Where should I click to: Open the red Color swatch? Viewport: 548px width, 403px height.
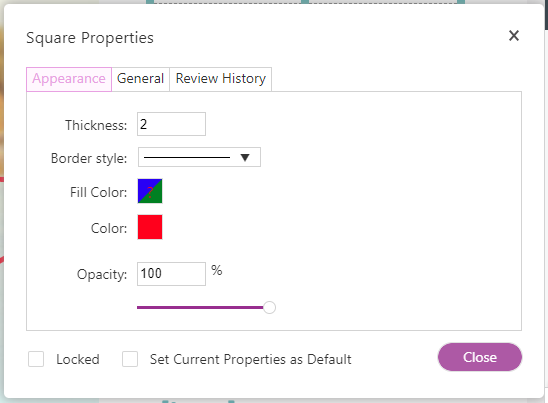pyautogui.click(x=150, y=227)
